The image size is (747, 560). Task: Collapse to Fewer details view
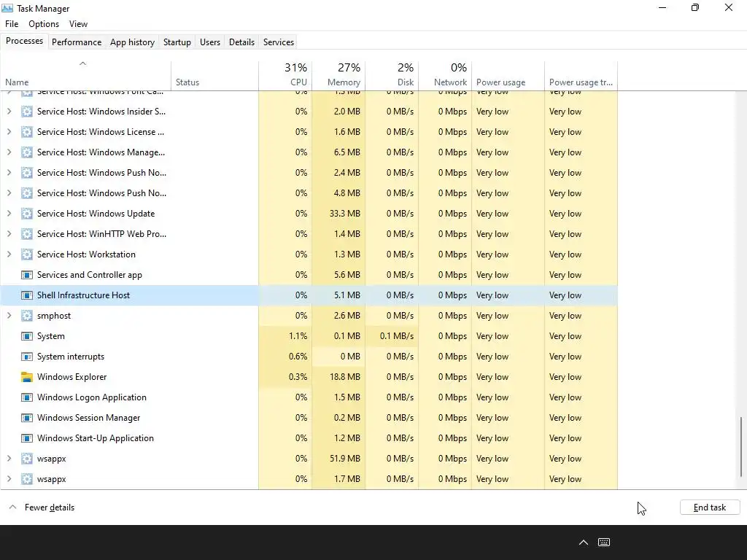42,507
